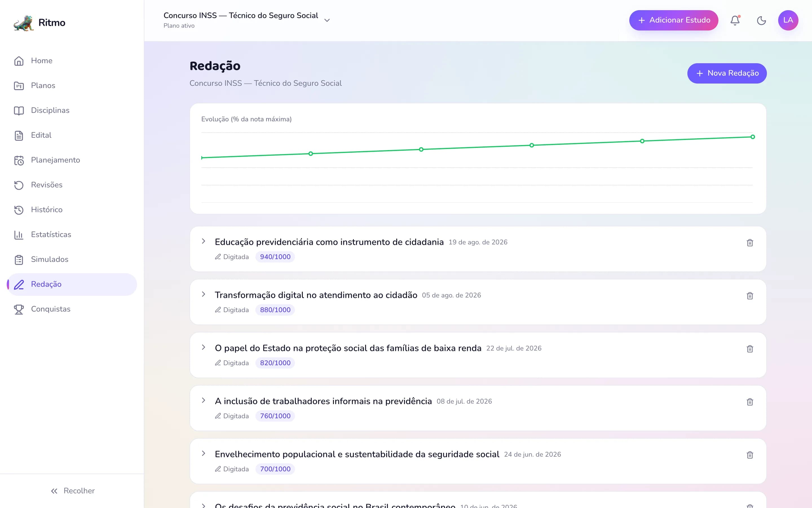The width and height of the screenshot is (812, 508).
Task: Expand Educação previdenciária essay row
Action: [203, 241]
